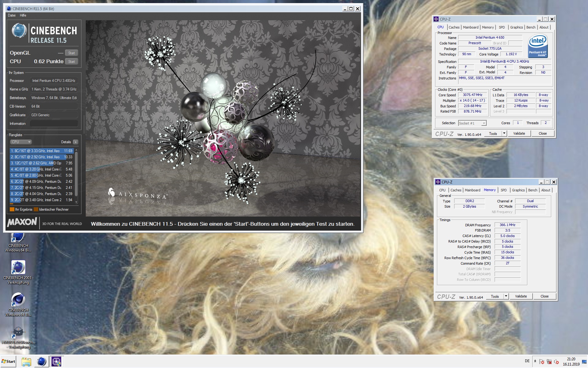The image size is (588, 368).
Task: Open the CPU ranking dropdown in Rangliste
Action: pos(21,142)
